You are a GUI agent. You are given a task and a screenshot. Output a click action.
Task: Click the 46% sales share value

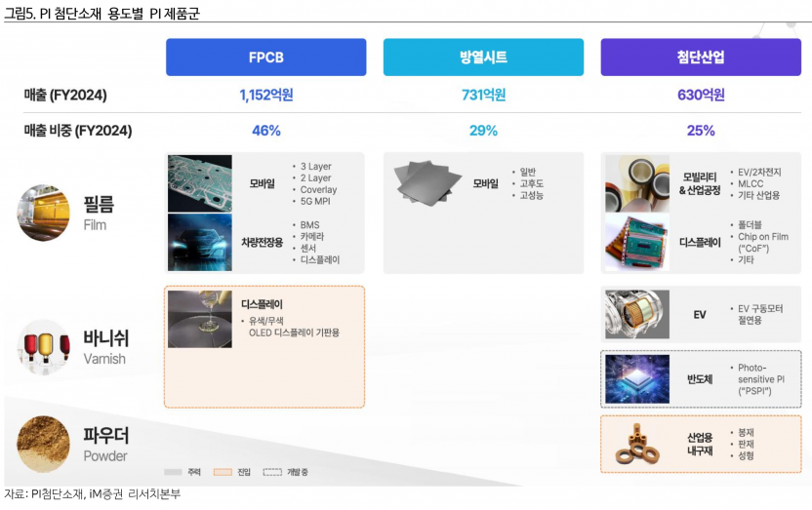click(266, 131)
